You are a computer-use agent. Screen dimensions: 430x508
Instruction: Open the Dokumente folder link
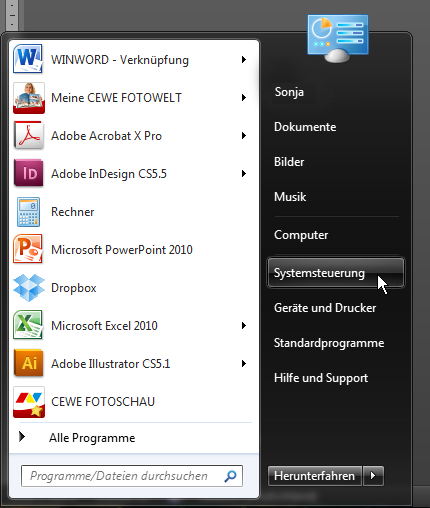tap(305, 127)
